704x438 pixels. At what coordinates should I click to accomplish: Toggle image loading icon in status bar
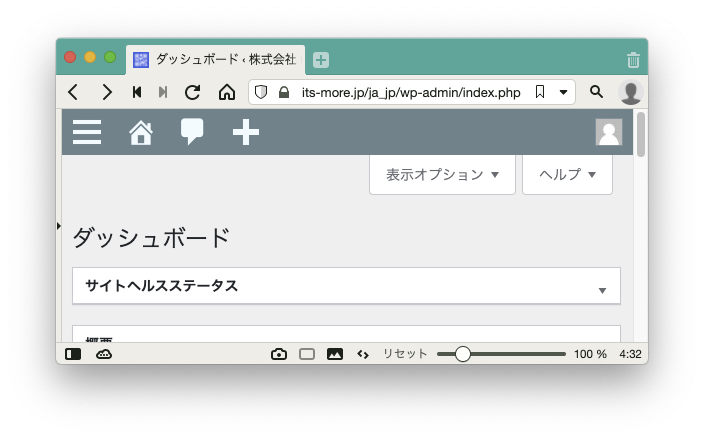(335, 354)
